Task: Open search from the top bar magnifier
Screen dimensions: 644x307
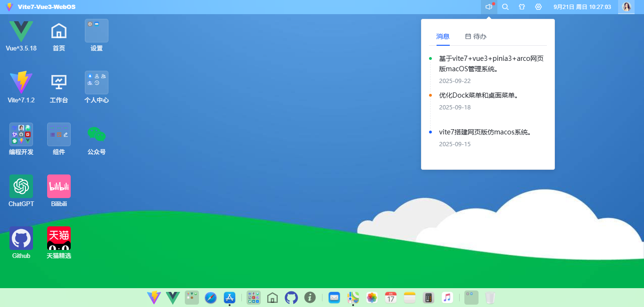Action: (505, 7)
